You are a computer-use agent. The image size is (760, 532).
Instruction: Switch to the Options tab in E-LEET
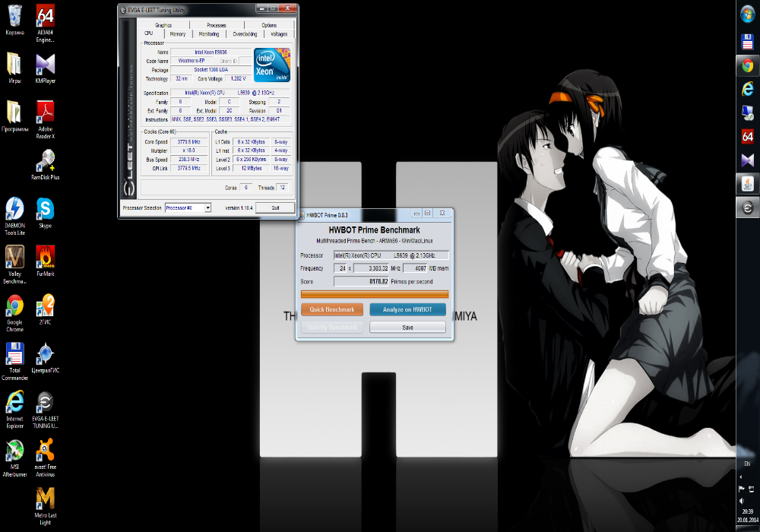pyautogui.click(x=270, y=25)
